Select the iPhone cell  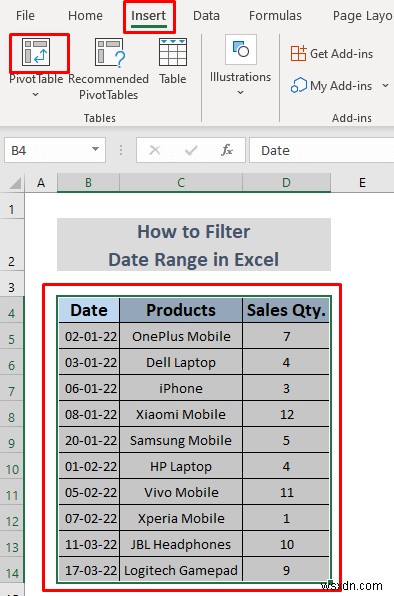pyautogui.click(x=181, y=388)
